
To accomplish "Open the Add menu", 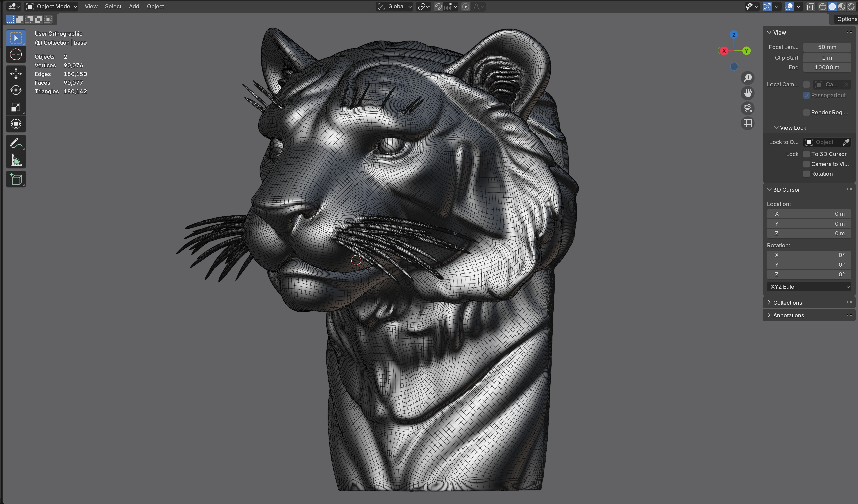I will click(x=134, y=6).
